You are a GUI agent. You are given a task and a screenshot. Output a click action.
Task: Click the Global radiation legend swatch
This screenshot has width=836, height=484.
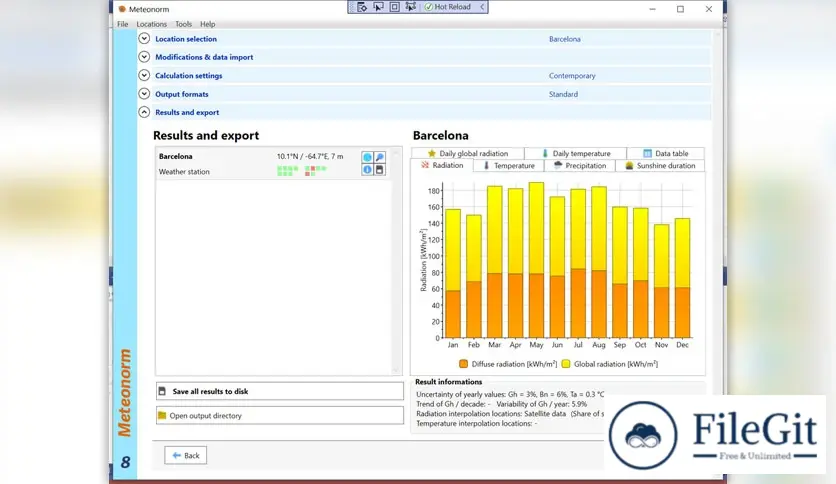566,364
